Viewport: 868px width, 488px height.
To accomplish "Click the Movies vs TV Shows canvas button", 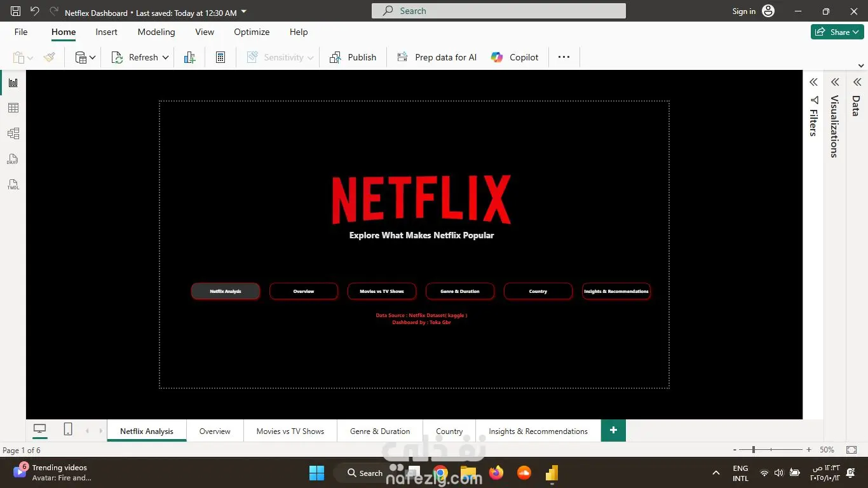I will click(x=382, y=291).
